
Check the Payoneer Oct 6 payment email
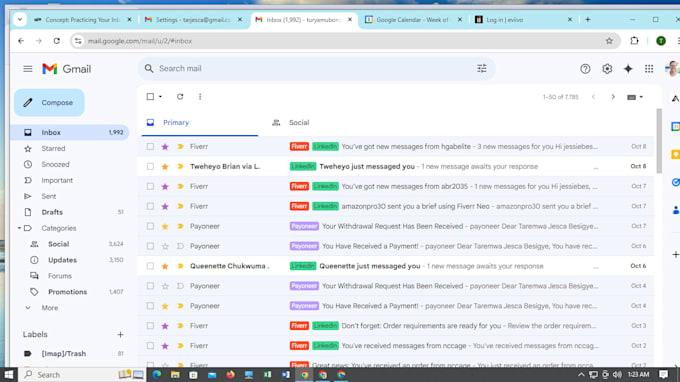tap(150, 246)
